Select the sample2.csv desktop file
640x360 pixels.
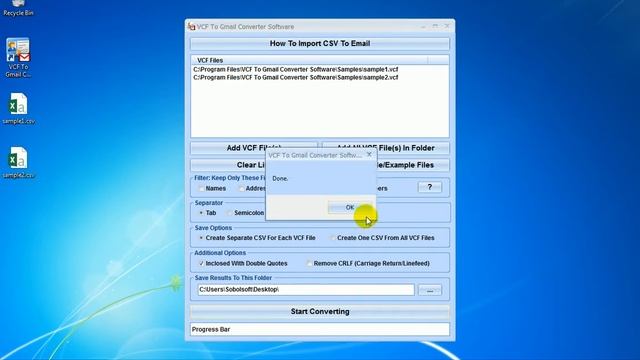click(18, 162)
